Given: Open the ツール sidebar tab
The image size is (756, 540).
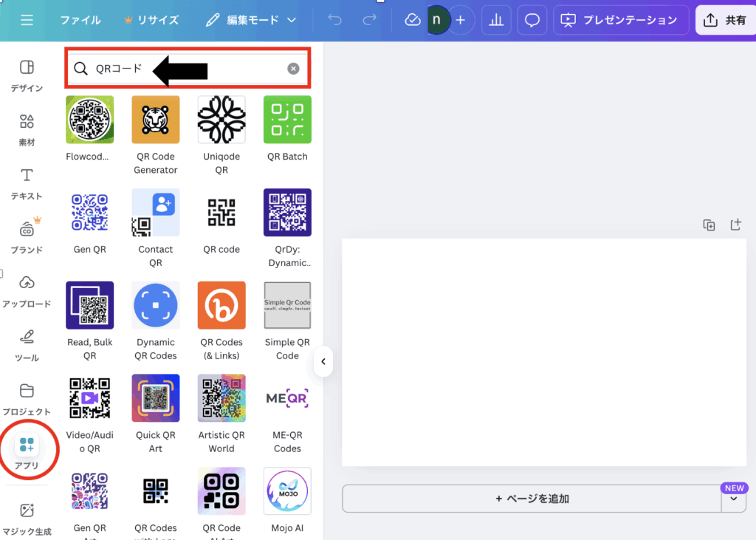Looking at the screenshot, I should click(27, 346).
